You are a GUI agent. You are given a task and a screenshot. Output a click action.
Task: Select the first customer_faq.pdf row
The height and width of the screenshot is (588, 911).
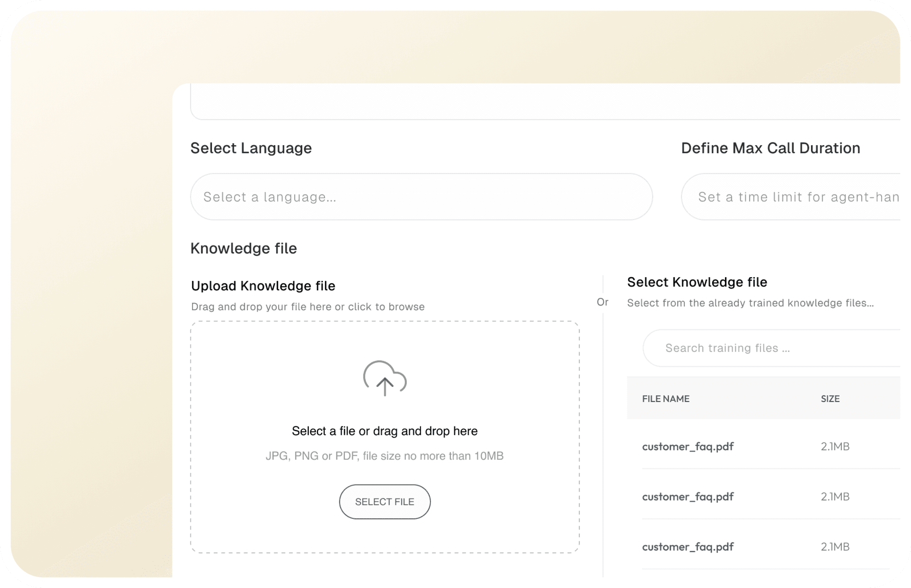688,447
